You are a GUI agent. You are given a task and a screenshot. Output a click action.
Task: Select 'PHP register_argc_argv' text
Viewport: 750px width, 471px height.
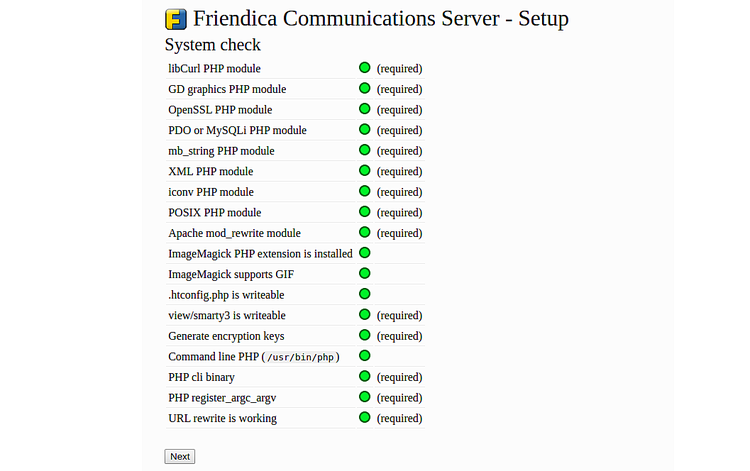pos(222,397)
